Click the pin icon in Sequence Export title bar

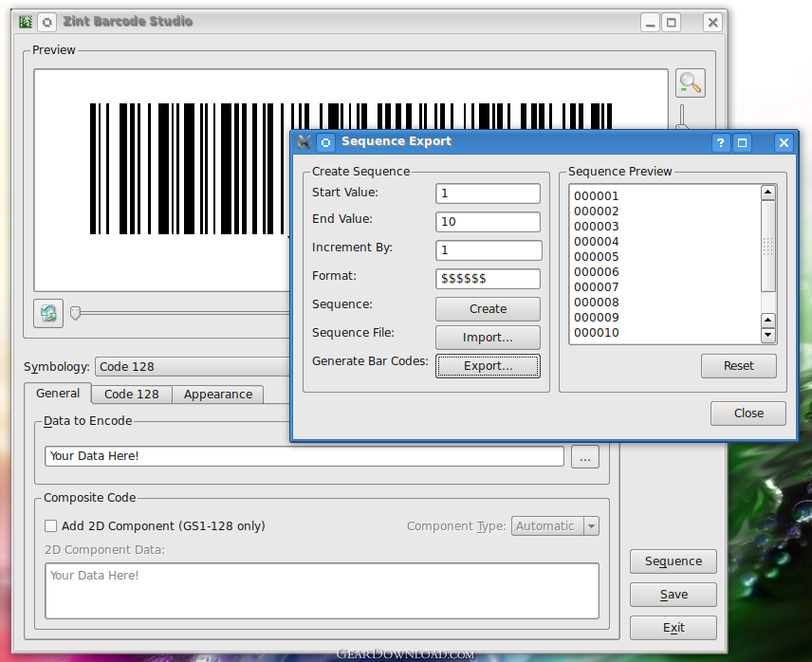[x=325, y=142]
